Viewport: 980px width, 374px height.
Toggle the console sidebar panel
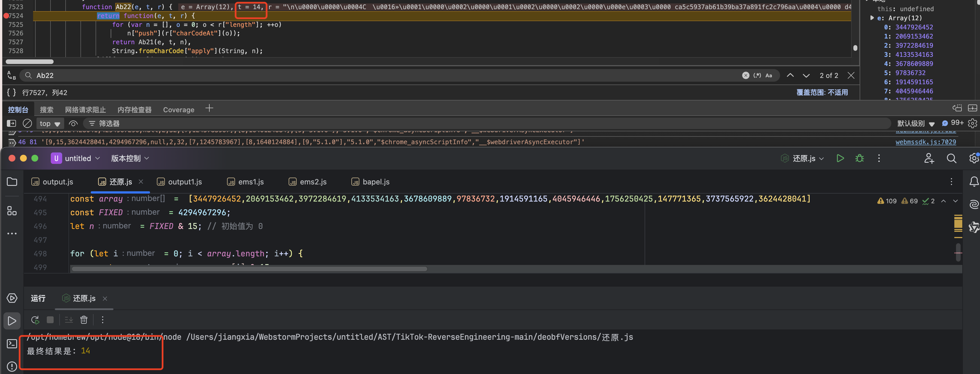(11, 123)
